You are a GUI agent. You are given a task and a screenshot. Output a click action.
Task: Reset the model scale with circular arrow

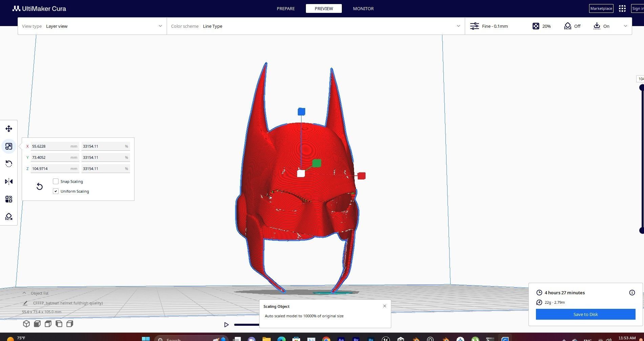(x=39, y=186)
